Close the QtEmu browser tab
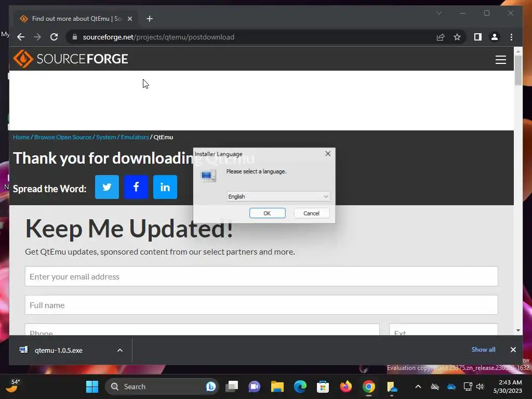This screenshot has height=399, width=532. tap(129, 19)
